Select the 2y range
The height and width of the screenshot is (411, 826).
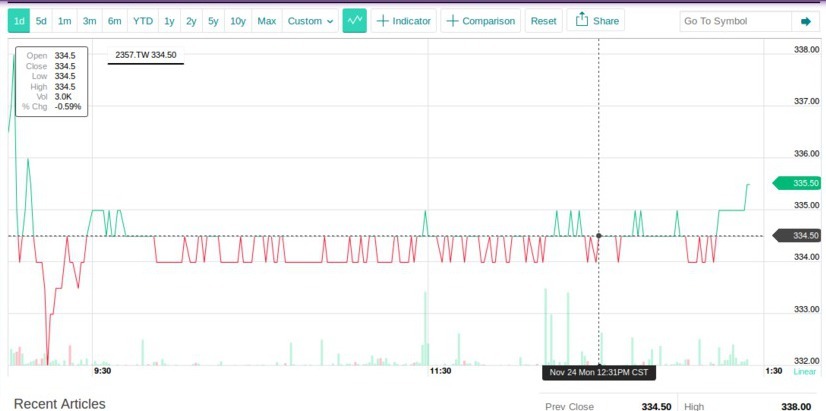point(191,21)
